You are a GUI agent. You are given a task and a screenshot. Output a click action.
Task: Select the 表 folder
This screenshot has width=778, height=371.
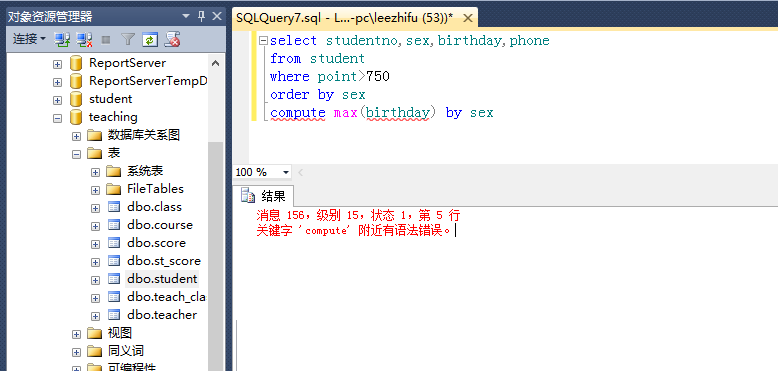pyautogui.click(x=114, y=153)
